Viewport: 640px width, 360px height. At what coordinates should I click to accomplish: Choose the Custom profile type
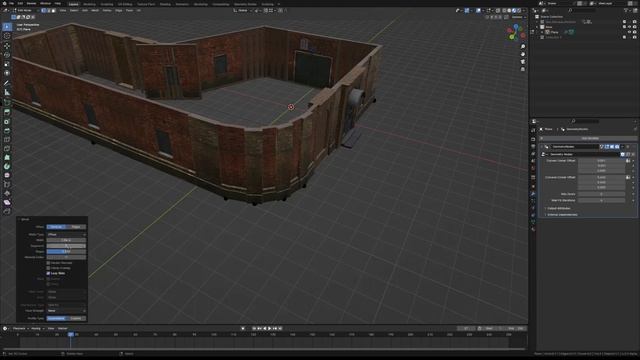(x=76, y=318)
